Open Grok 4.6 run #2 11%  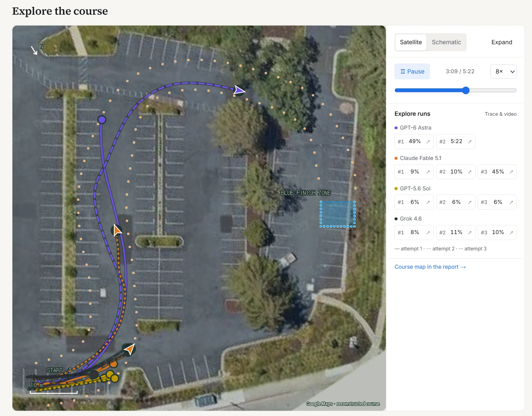(x=456, y=232)
